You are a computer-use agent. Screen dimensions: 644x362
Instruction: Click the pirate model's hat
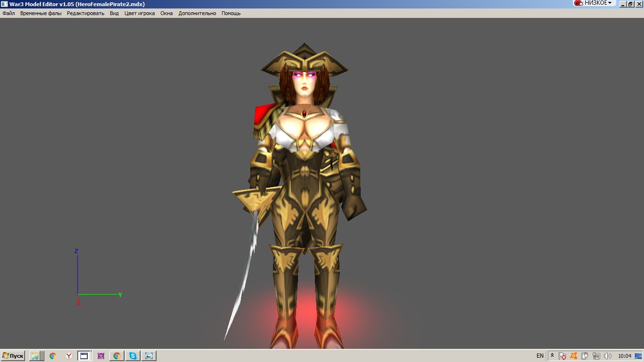click(x=305, y=59)
